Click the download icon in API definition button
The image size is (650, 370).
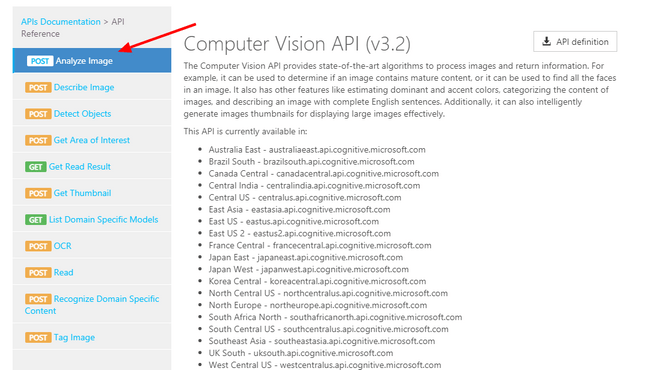click(x=547, y=41)
